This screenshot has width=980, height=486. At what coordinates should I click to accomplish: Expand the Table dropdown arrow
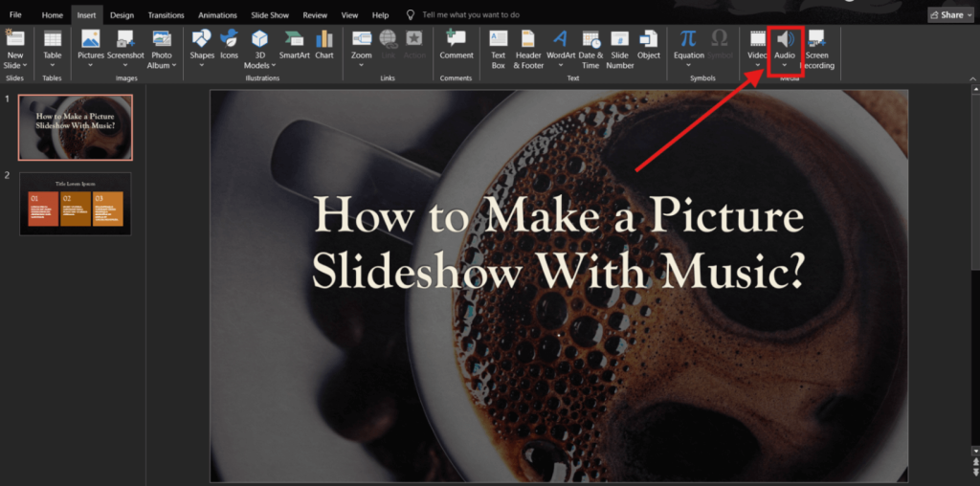[53, 65]
